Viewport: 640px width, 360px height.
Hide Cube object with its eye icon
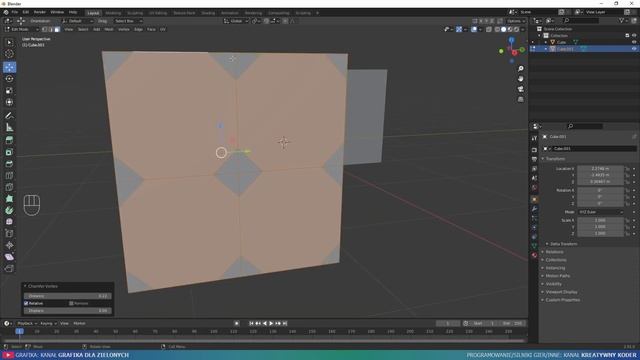click(x=634, y=42)
